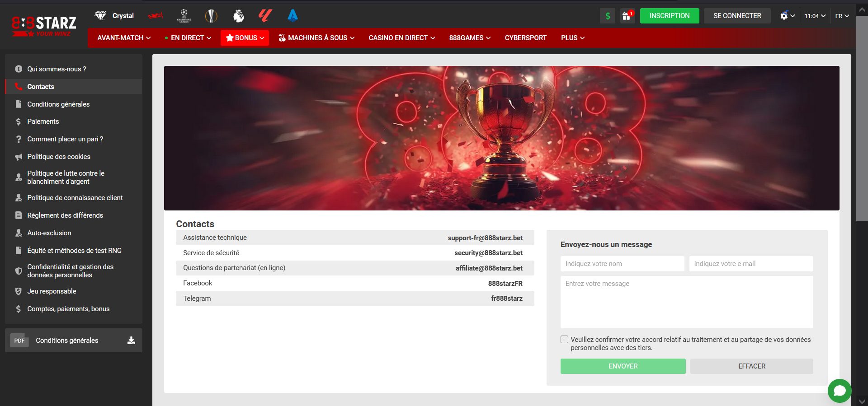Open Politique des cookies
This screenshot has height=406, width=868.
coord(74,157)
